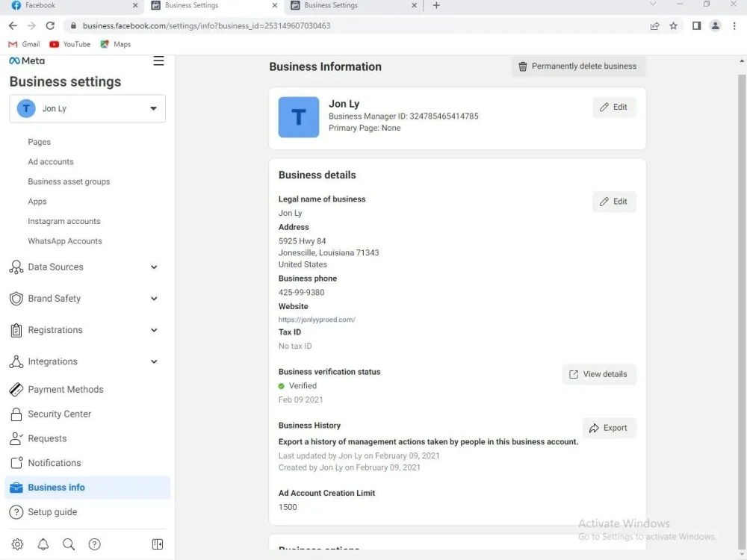Open Apps in sidebar
The height and width of the screenshot is (560, 747).
point(37,202)
